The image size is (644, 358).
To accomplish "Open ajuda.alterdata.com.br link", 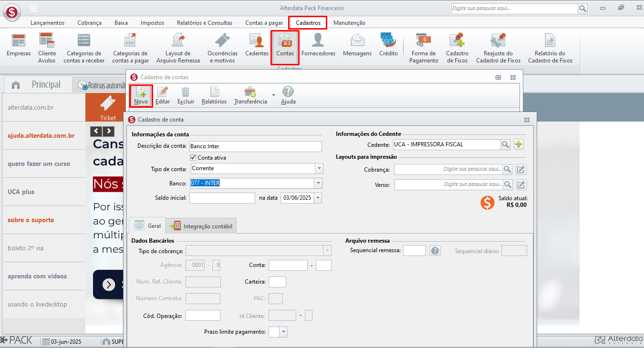I will (41, 135).
